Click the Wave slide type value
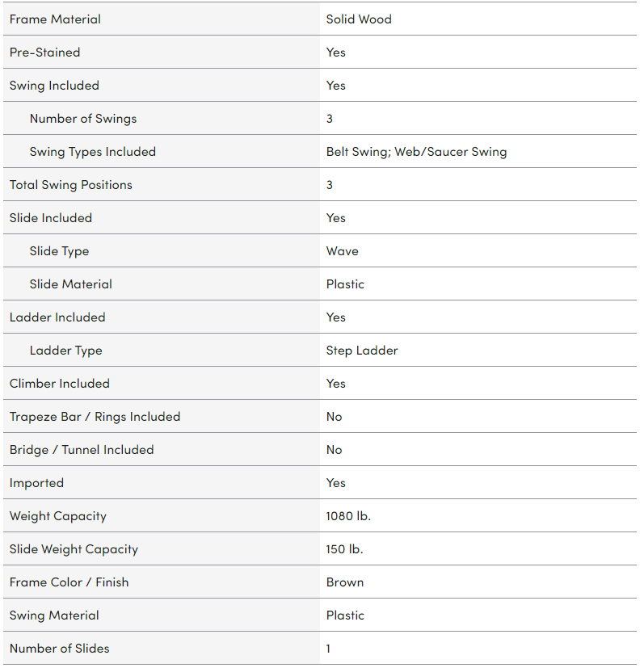Screen dimensions: 644x668 [342, 251]
